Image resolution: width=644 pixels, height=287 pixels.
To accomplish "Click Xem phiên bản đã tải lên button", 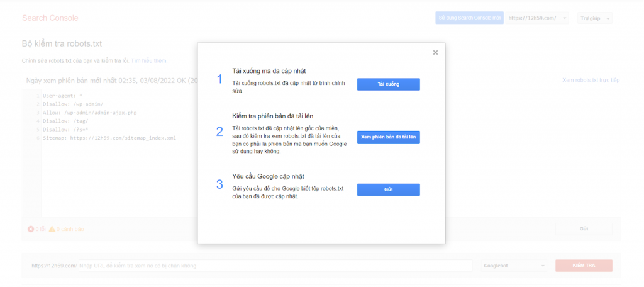I will point(388,137).
